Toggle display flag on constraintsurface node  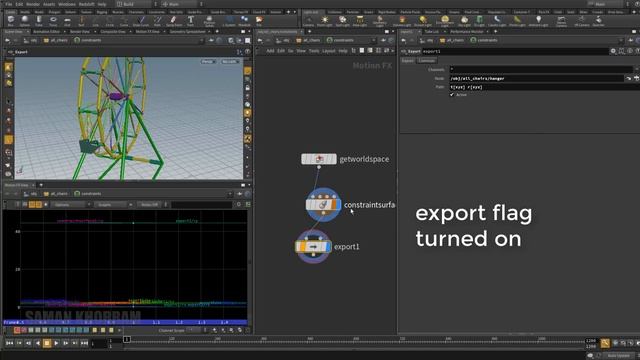(x=338, y=204)
